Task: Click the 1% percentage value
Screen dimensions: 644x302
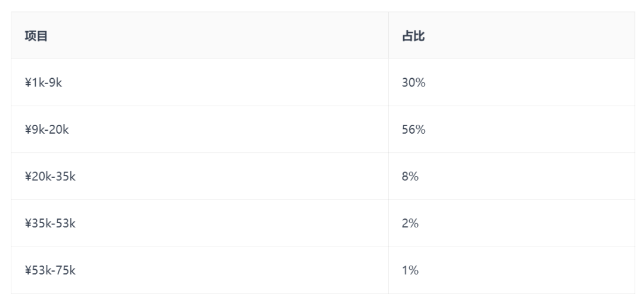Action: tap(410, 270)
